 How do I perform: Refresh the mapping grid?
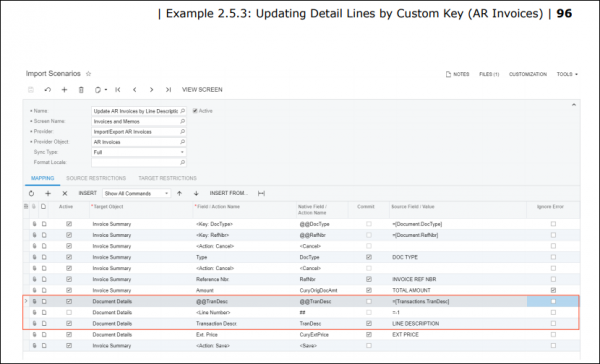[x=31, y=193]
